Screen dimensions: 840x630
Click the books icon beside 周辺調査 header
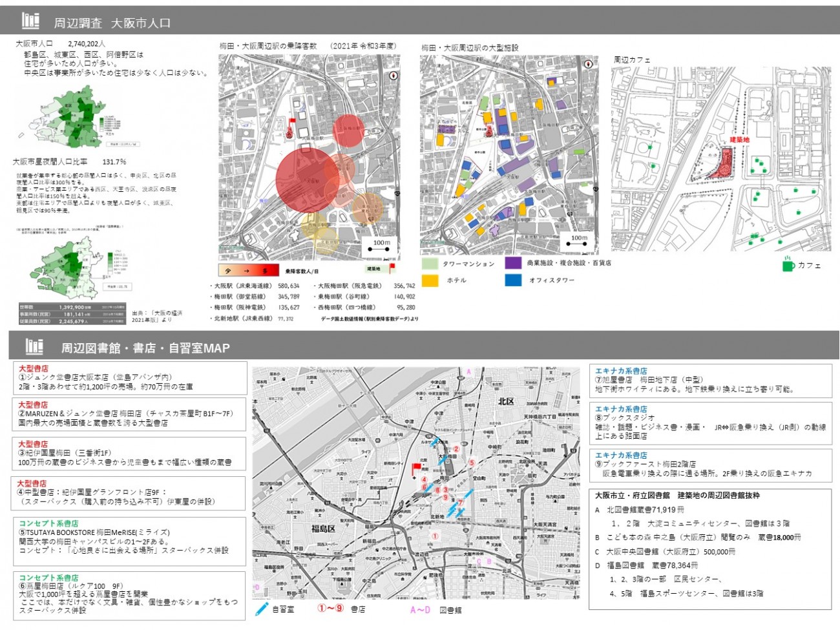(30, 21)
